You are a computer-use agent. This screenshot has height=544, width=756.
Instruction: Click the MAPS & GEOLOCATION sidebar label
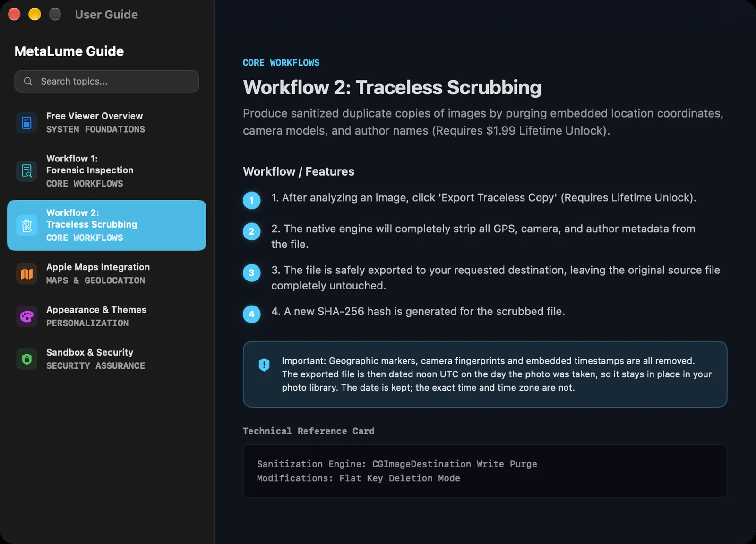click(95, 280)
